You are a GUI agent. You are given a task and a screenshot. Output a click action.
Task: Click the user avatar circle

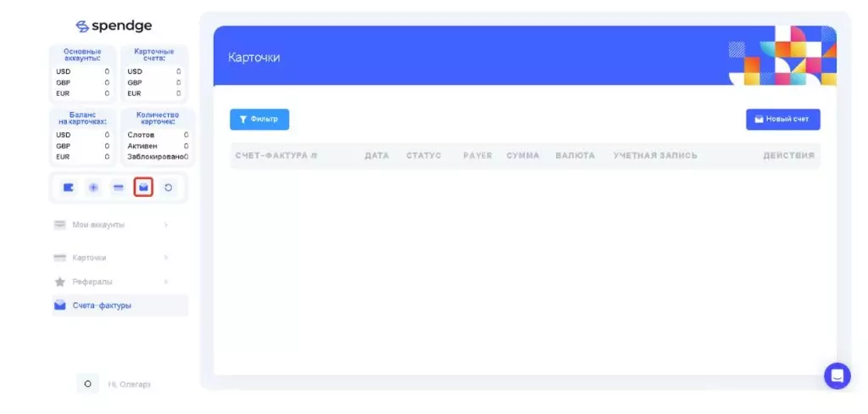[87, 383]
